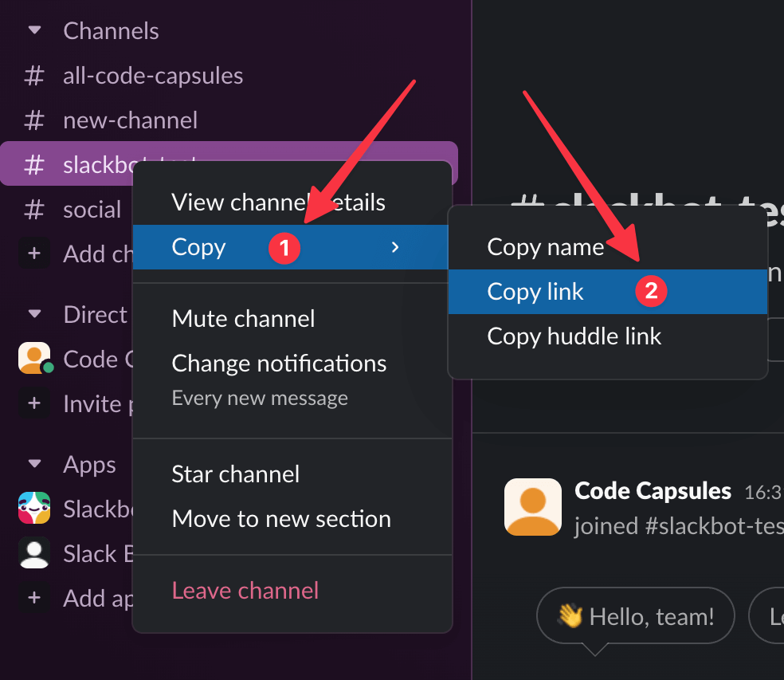Image resolution: width=784 pixels, height=680 pixels.
Task: Mute the slackbot-test channel
Action: click(243, 319)
